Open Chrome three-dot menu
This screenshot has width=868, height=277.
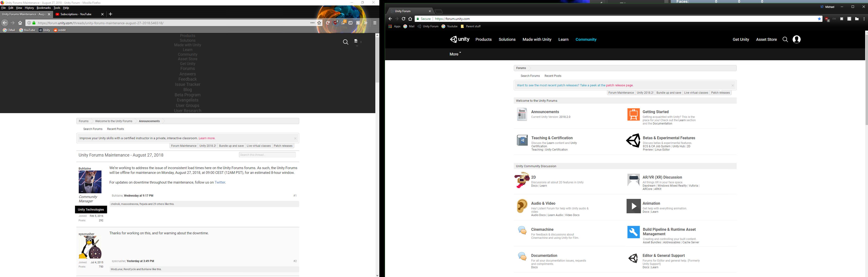[x=864, y=19]
